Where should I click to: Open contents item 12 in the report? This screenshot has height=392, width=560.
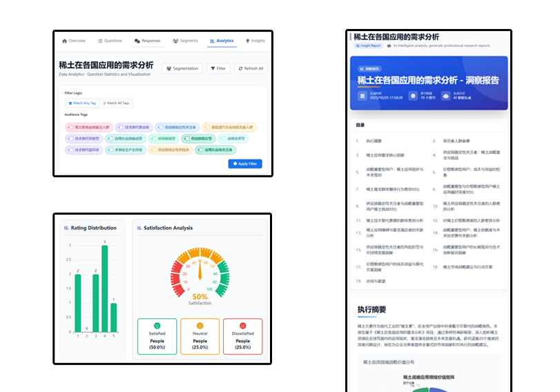click(x=472, y=221)
